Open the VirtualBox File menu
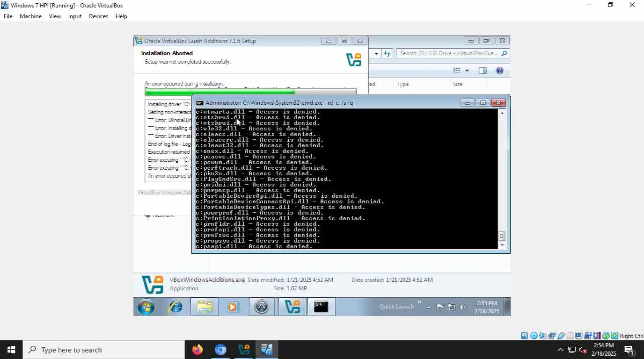 (x=8, y=16)
